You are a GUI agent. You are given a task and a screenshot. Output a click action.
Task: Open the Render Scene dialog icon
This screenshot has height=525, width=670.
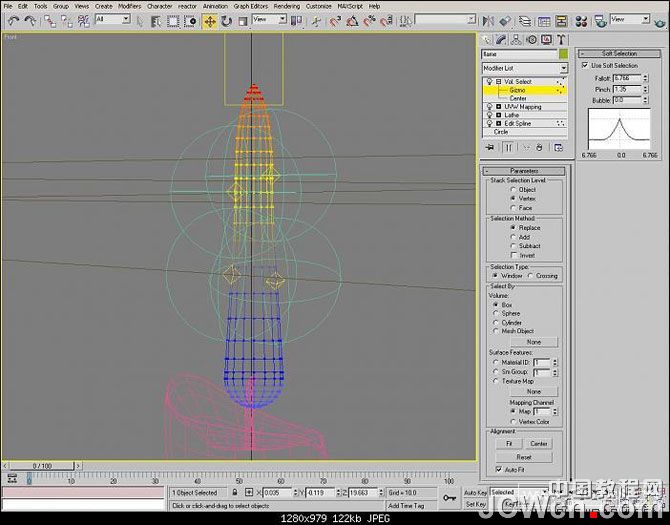tap(601, 21)
